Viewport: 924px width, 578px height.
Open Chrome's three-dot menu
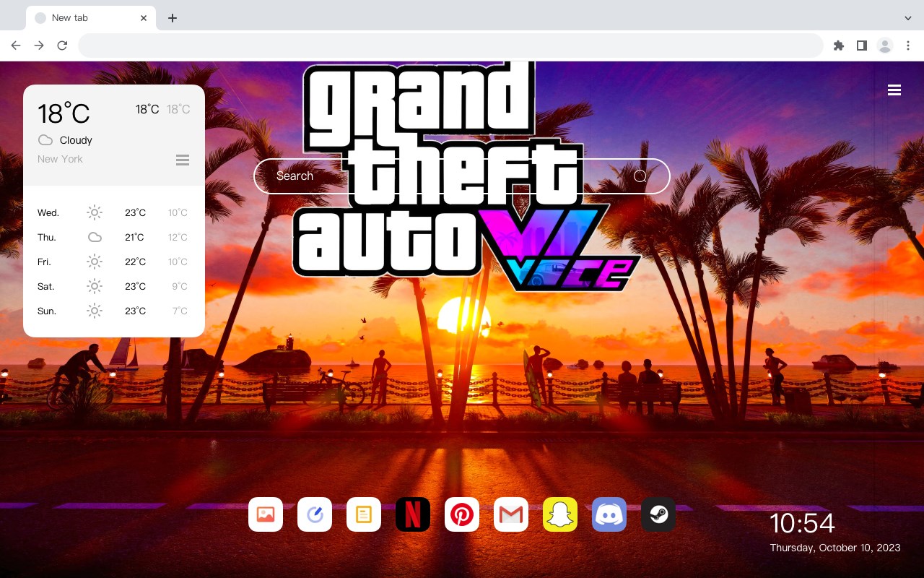[908, 46]
